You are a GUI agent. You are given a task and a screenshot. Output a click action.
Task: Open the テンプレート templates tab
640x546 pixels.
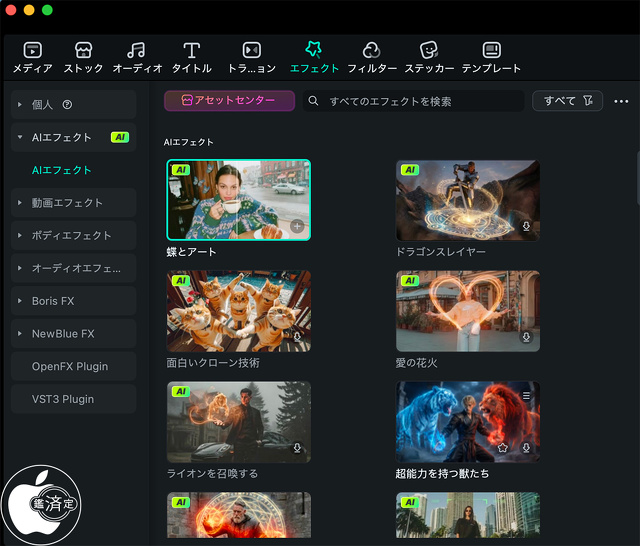tap(491, 58)
